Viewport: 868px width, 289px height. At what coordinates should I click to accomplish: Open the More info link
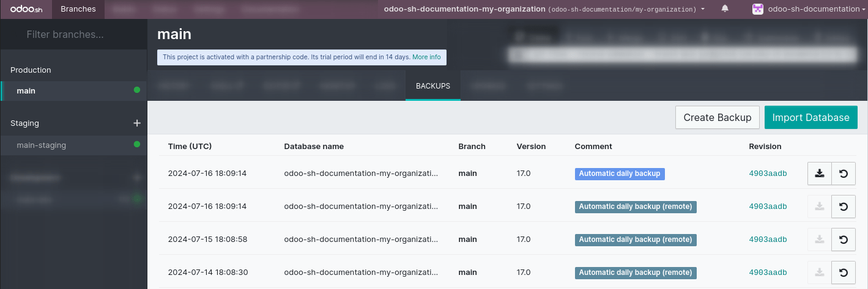coord(426,57)
